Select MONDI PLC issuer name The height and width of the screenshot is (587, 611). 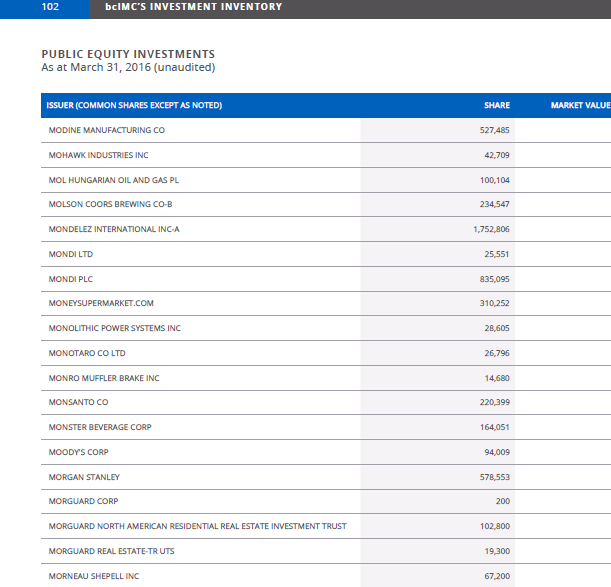point(71,279)
